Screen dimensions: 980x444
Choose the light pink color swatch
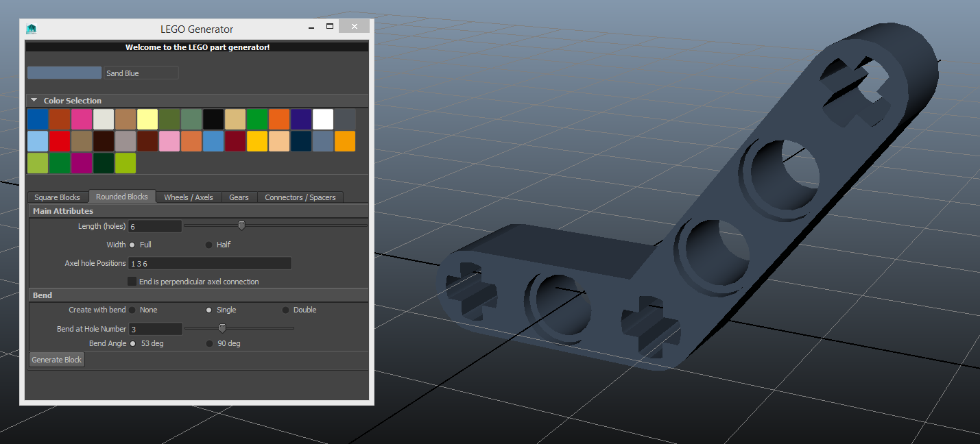[x=169, y=141]
